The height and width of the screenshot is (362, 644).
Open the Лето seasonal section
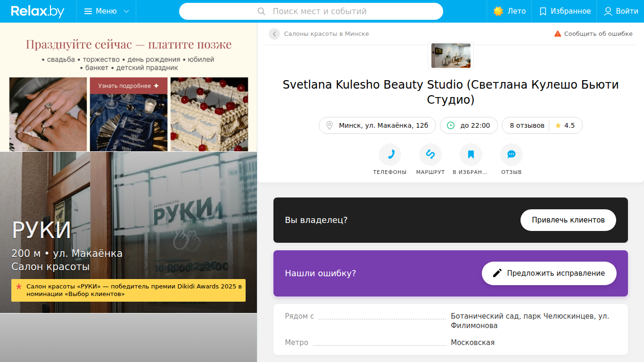tap(509, 11)
